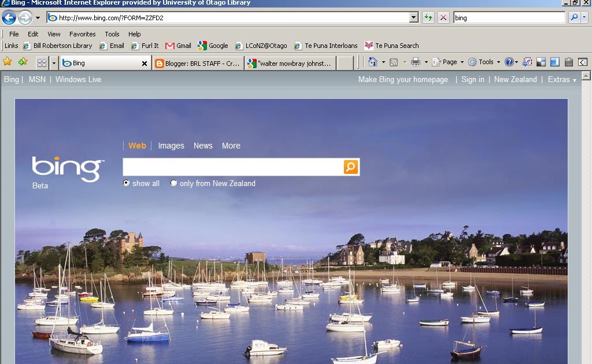The width and height of the screenshot is (592, 364).
Task: Select the 'show all' radio button
Action: [126, 183]
